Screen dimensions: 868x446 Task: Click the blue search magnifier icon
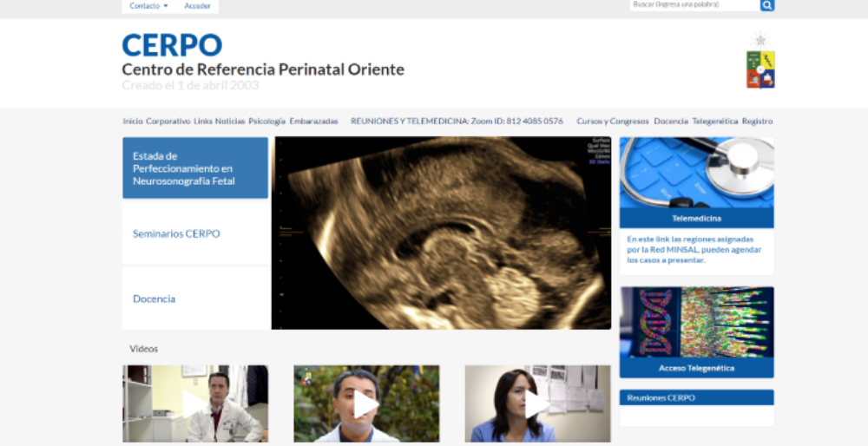pyautogui.click(x=767, y=5)
